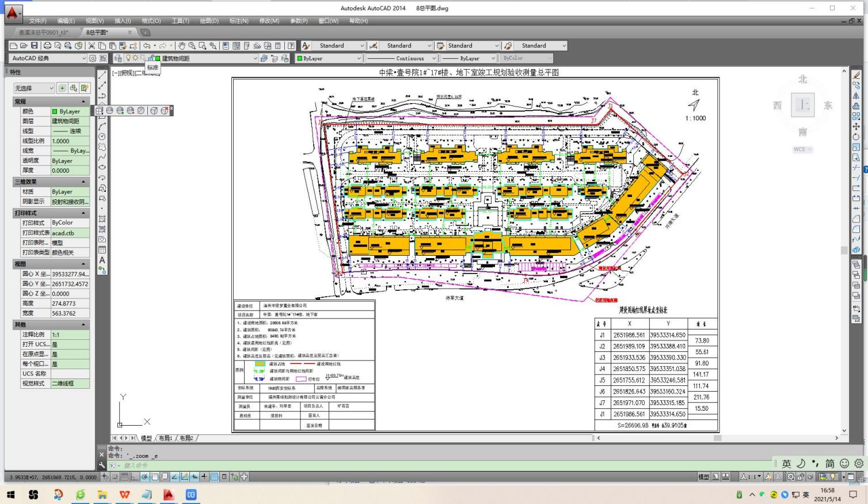
Task: Click the 模型 button in the status bar
Action: tap(704, 477)
